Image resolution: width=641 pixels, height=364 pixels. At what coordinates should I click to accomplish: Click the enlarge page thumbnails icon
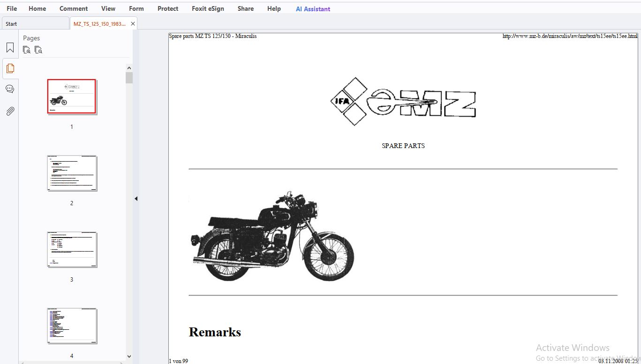(x=27, y=50)
